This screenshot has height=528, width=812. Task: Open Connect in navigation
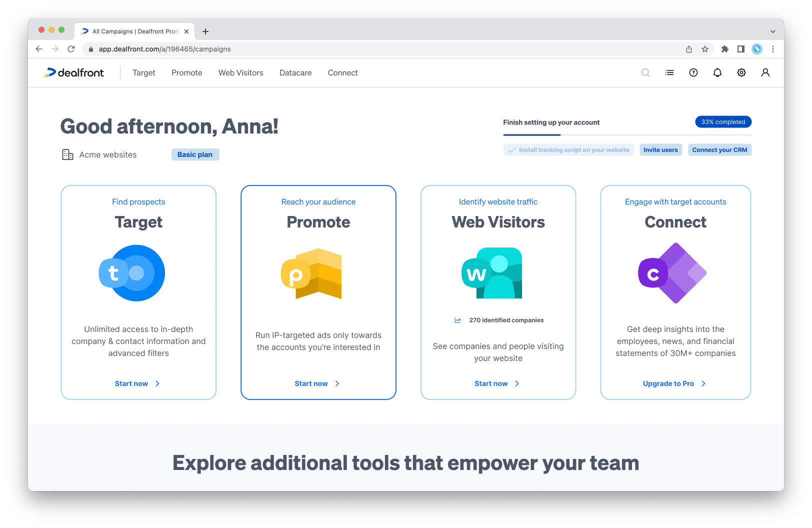coord(343,73)
